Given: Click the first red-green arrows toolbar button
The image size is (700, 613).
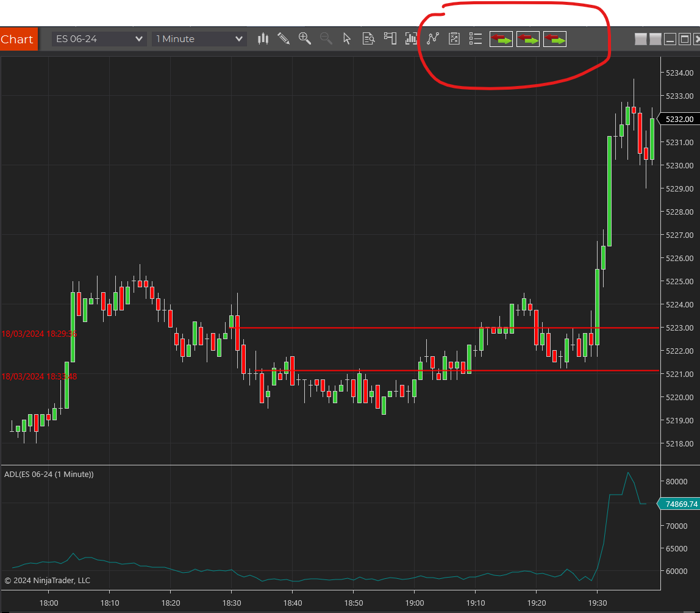Looking at the screenshot, I should (501, 39).
